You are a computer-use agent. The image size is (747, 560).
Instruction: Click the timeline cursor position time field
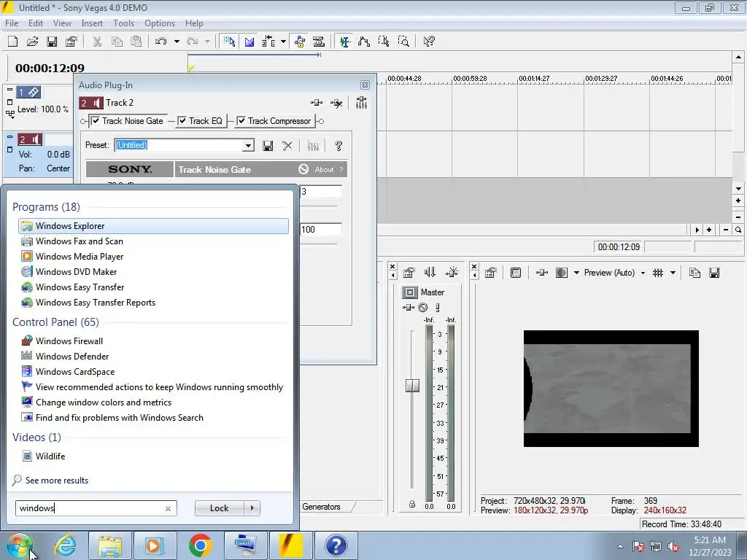point(619,246)
